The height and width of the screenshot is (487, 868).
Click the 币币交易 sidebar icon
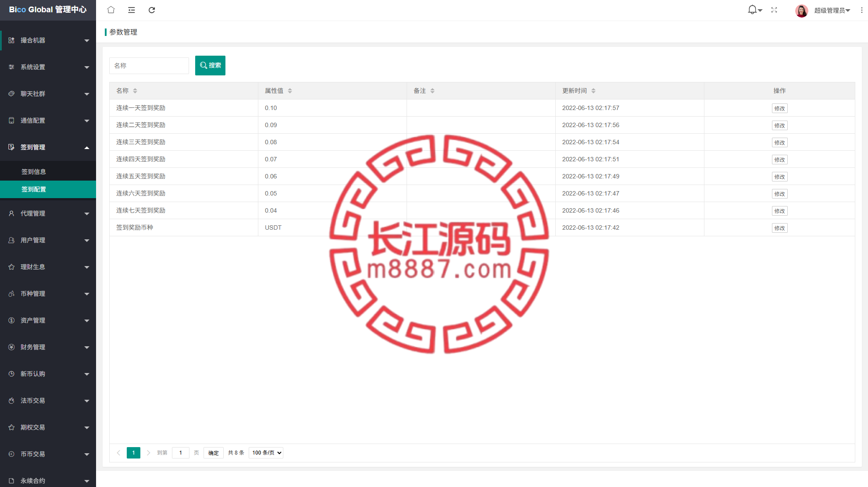click(11, 454)
